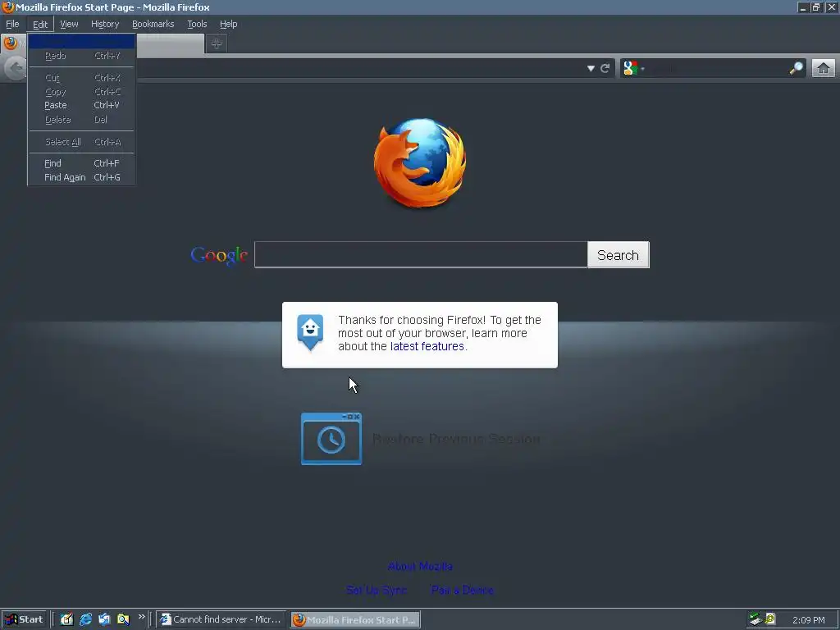Click the second system tray icon
The image size is (840, 630).
pyautogui.click(x=770, y=619)
